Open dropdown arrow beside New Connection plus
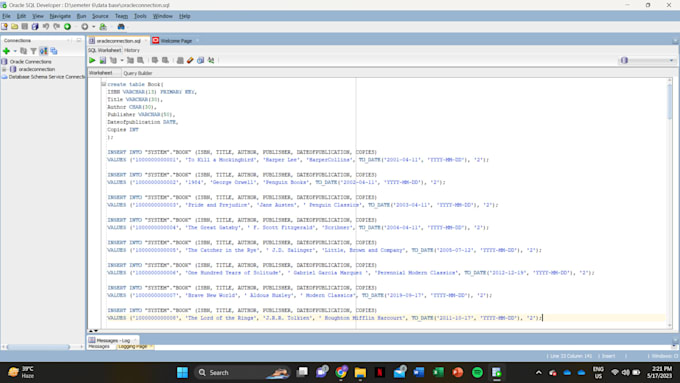The width and height of the screenshot is (680, 383). click(15, 51)
